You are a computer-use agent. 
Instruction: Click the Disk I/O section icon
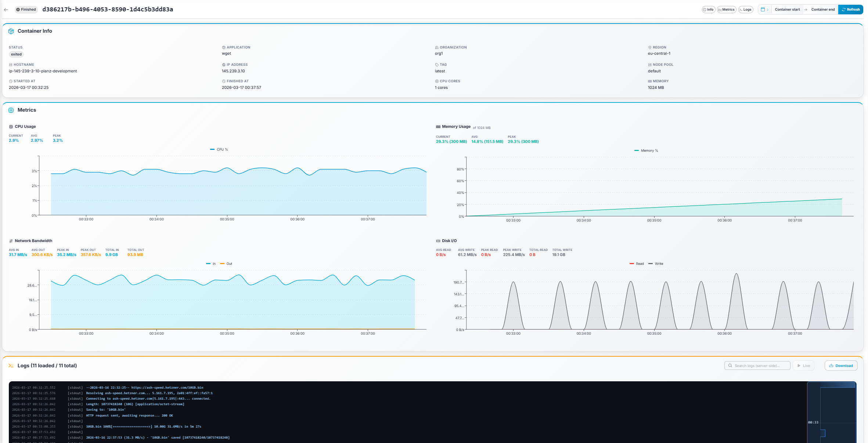point(438,241)
